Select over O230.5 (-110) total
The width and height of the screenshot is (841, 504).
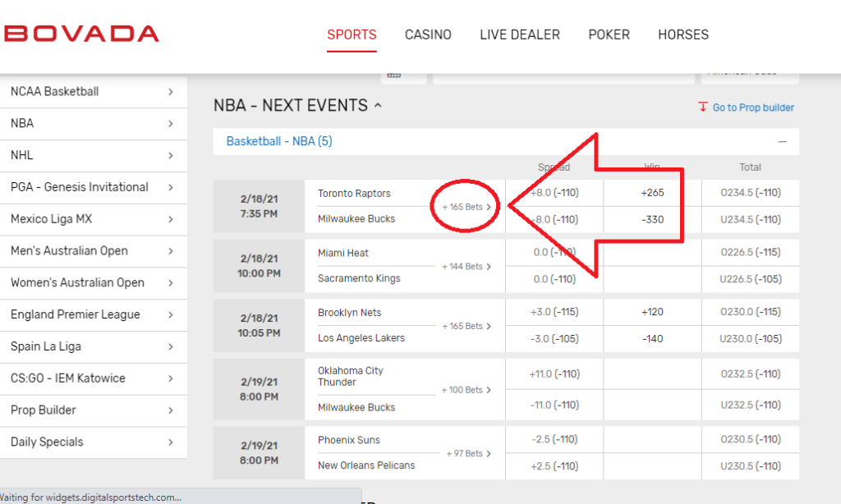[751, 439]
